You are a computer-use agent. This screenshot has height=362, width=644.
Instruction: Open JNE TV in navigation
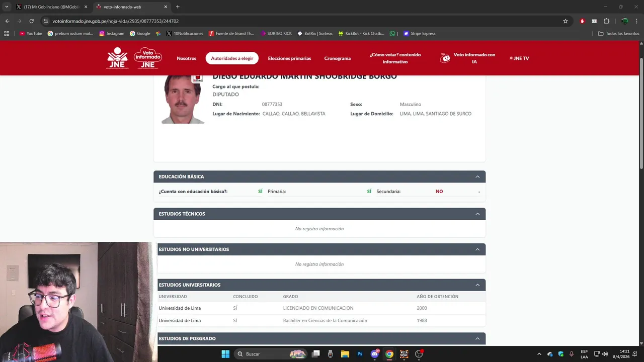519,58
